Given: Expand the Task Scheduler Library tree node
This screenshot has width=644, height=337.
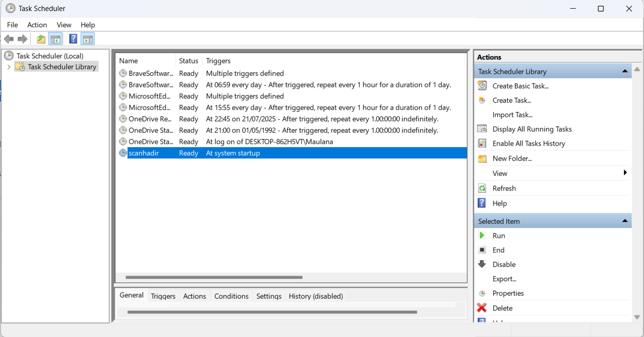Looking at the screenshot, I should pyautogui.click(x=9, y=67).
